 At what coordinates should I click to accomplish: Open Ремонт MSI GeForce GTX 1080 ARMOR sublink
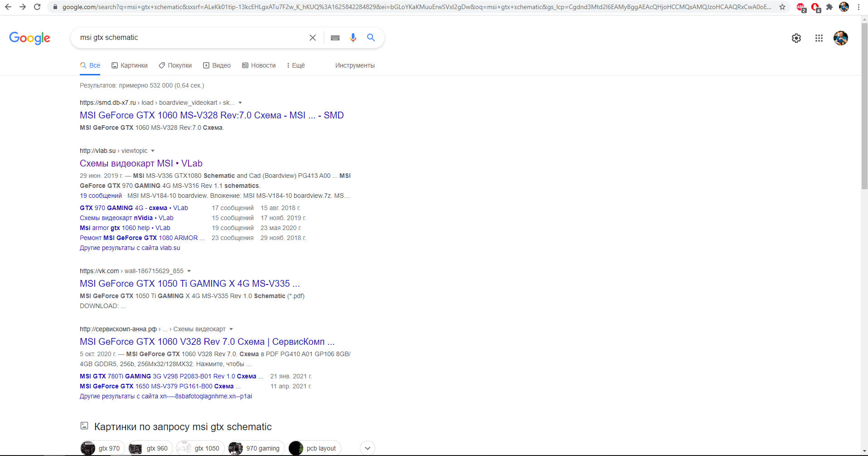pyautogui.click(x=142, y=238)
